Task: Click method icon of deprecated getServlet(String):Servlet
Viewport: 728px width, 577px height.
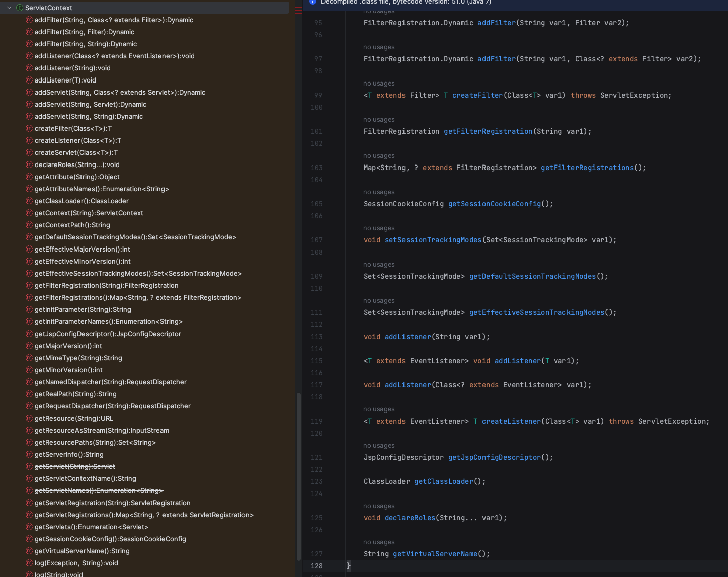Action: [29, 466]
